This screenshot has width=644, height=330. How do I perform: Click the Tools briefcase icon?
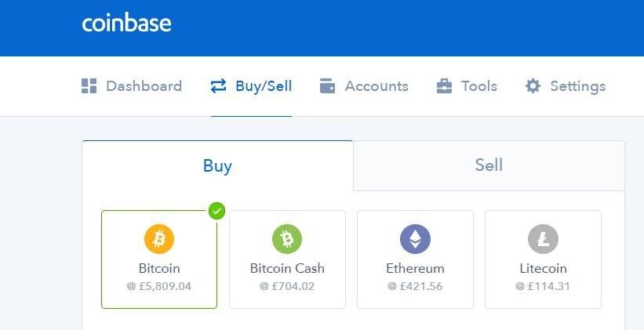(444, 86)
